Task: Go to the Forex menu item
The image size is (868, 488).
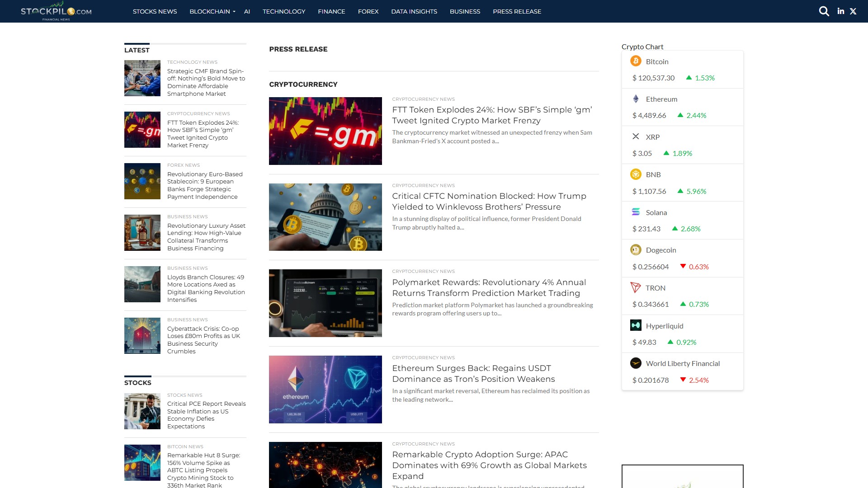Action: coord(368,11)
